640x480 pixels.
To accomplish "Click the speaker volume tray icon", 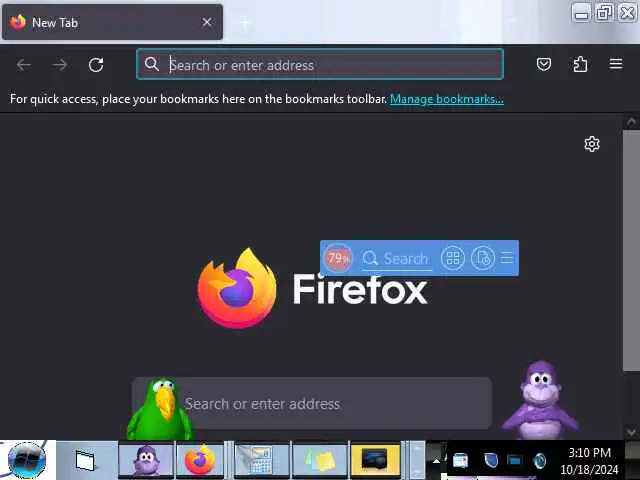I will (x=540, y=461).
